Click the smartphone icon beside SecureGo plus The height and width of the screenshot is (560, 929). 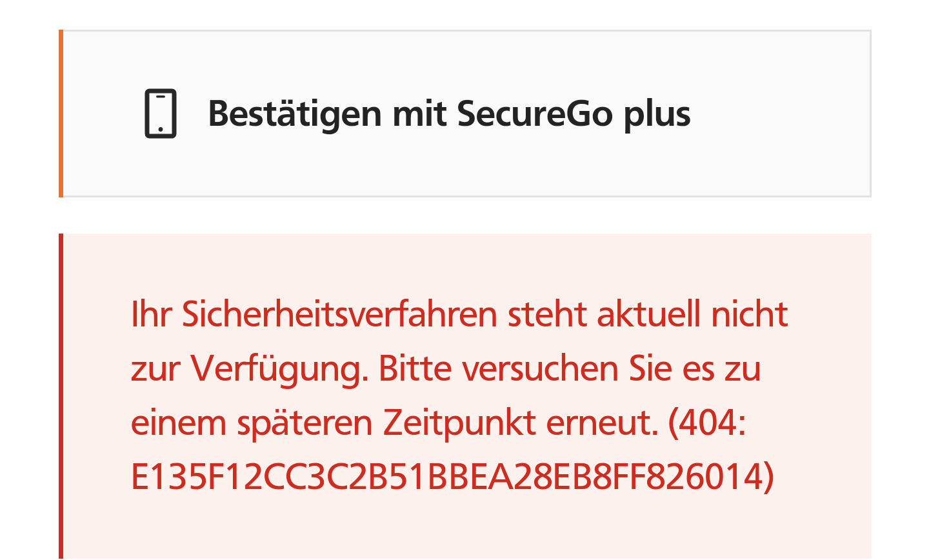pyautogui.click(x=161, y=114)
